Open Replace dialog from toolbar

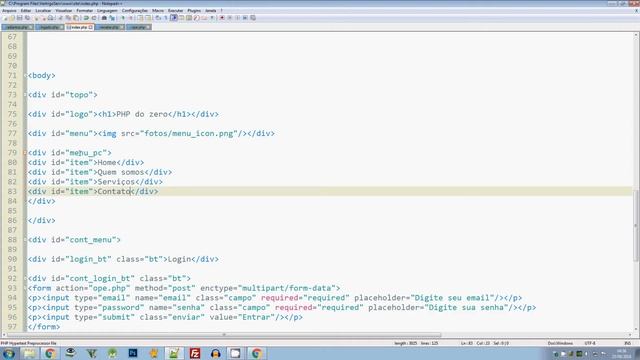(112, 18)
